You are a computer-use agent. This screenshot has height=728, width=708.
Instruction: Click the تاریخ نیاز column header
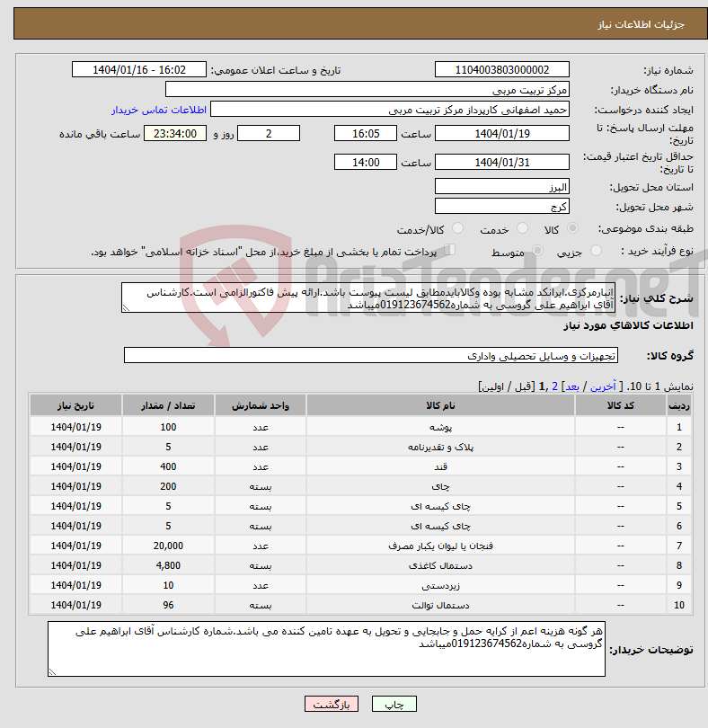pos(75,405)
